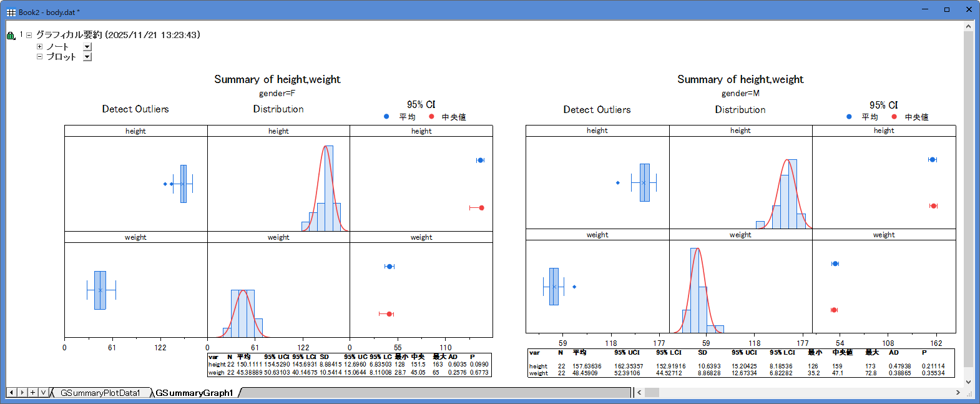The height and width of the screenshot is (404, 980).
Task: Click the workbook icon in the title bar
Action: point(11,12)
